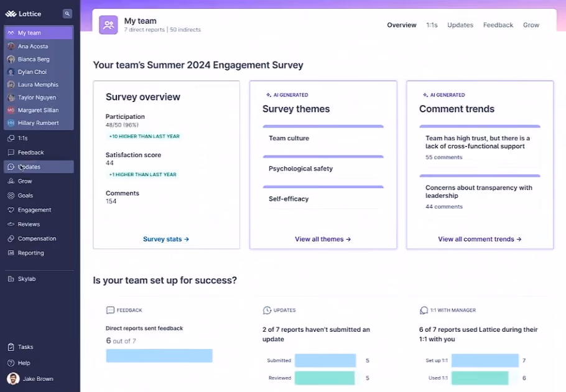Viewport: 566px width, 392px height.
Task: Open Taylor Nguyen's name in the sidebar
Action: pos(37,98)
